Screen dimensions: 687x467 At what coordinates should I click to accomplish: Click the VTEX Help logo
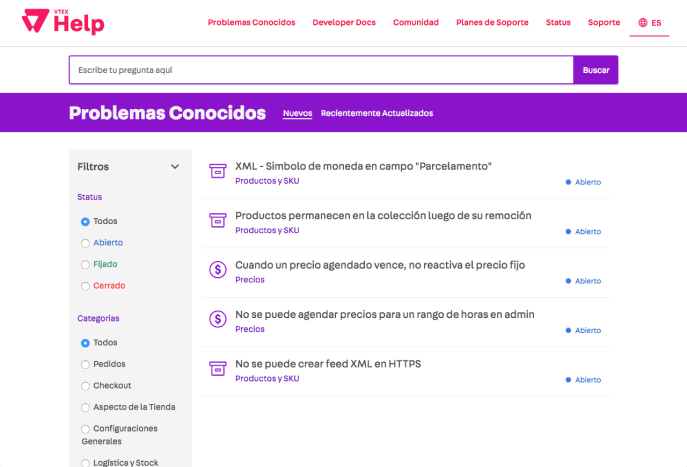(x=63, y=21)
